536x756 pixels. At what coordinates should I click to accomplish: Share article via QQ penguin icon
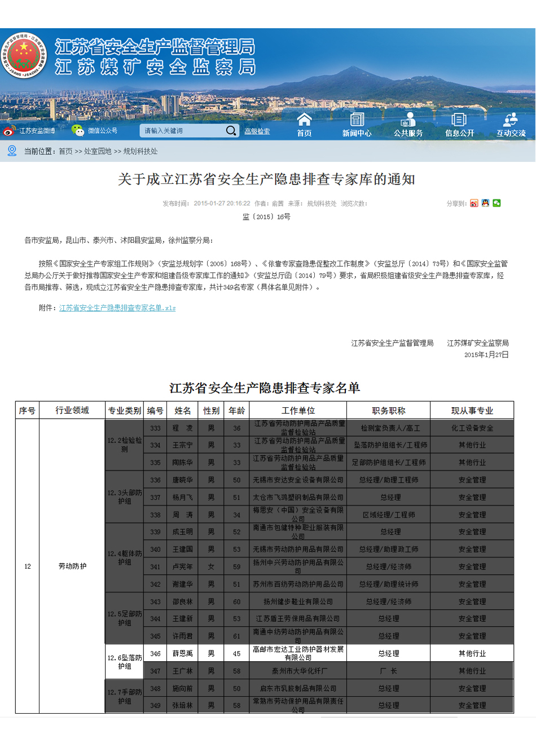click(x=485, y=203)
